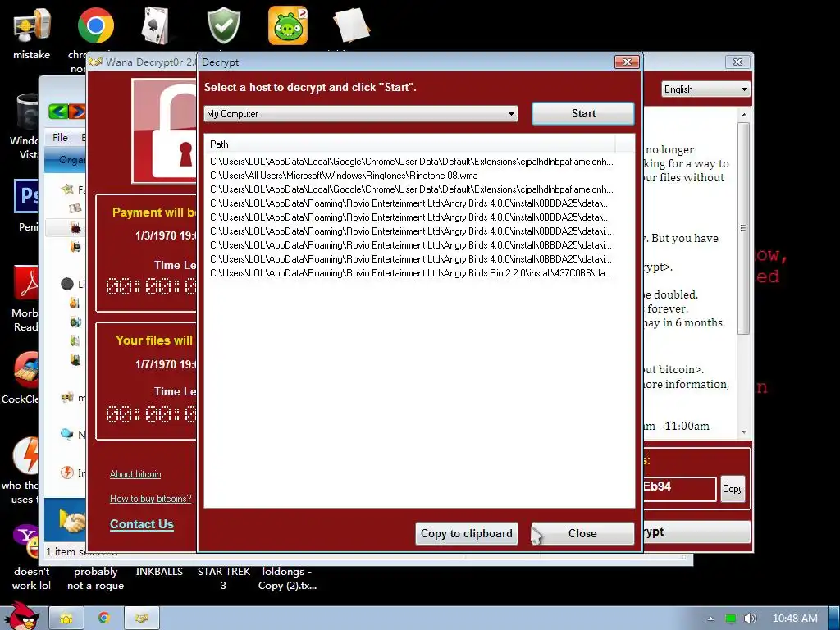Image resolution: width=840 pixels, height=630 pixels.
Task: Open the 'loldongs - Copy (2).tx...' desktop file
Action: coord(287,578)
